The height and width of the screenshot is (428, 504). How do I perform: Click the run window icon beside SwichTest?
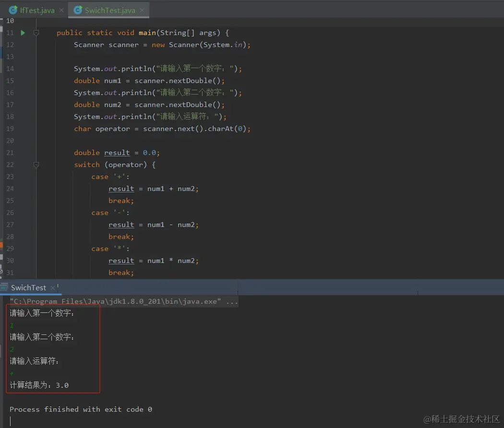click(x=4, y=287)
